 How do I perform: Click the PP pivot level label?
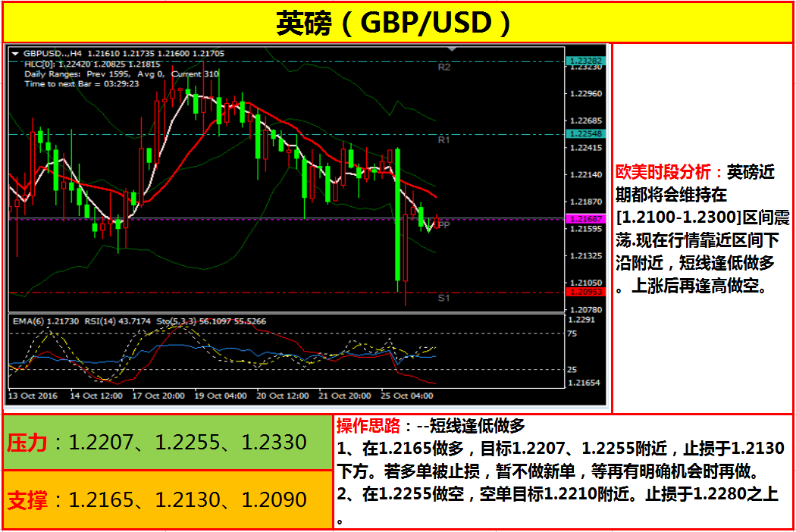point(444,225)
